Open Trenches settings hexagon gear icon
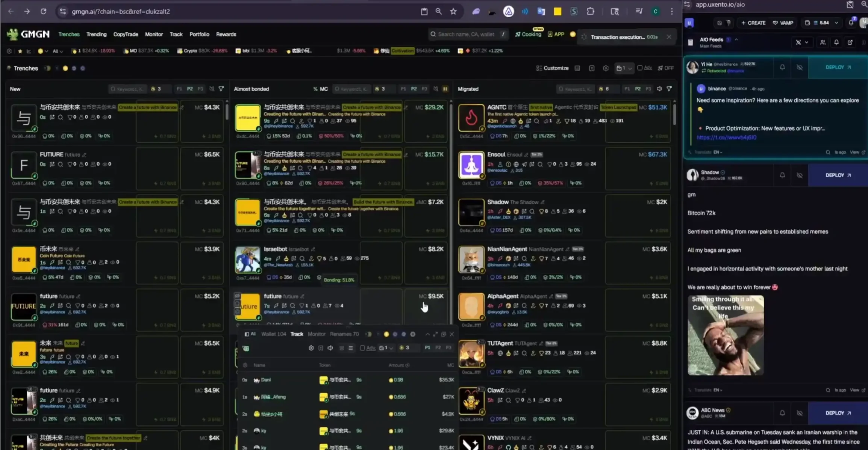This screenshot has height=450, width=868. 606,68
